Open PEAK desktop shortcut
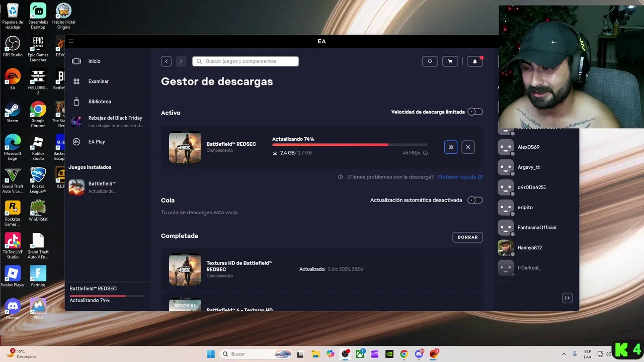The width and height of the screenshot is (644, 362). pos(38,309)
